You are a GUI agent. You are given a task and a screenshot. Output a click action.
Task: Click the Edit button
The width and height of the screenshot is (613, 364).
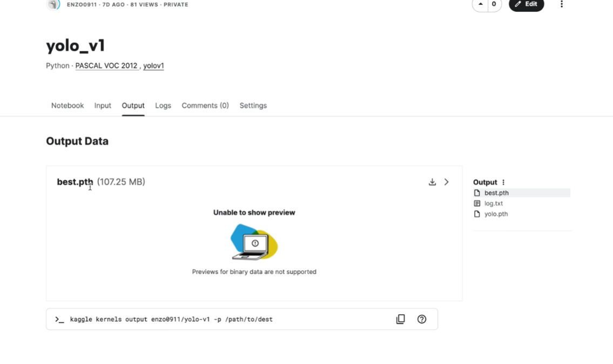[526, 4]
